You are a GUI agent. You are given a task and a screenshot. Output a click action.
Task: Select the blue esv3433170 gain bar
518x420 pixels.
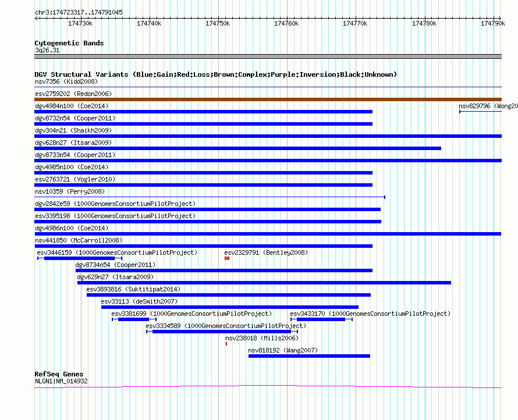point(321,319)
